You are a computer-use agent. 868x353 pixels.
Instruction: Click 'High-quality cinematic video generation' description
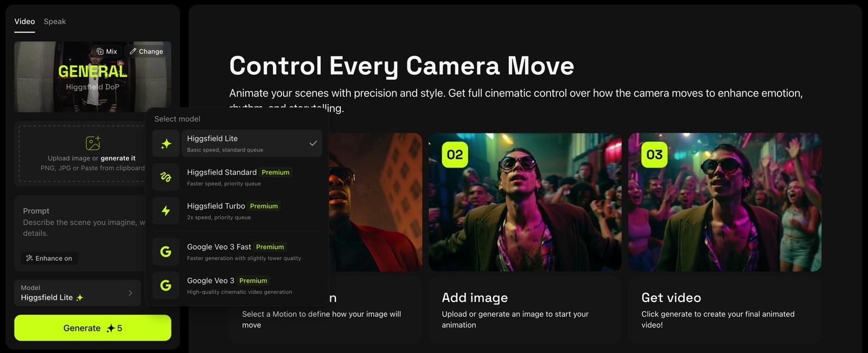tap(240, 292)
